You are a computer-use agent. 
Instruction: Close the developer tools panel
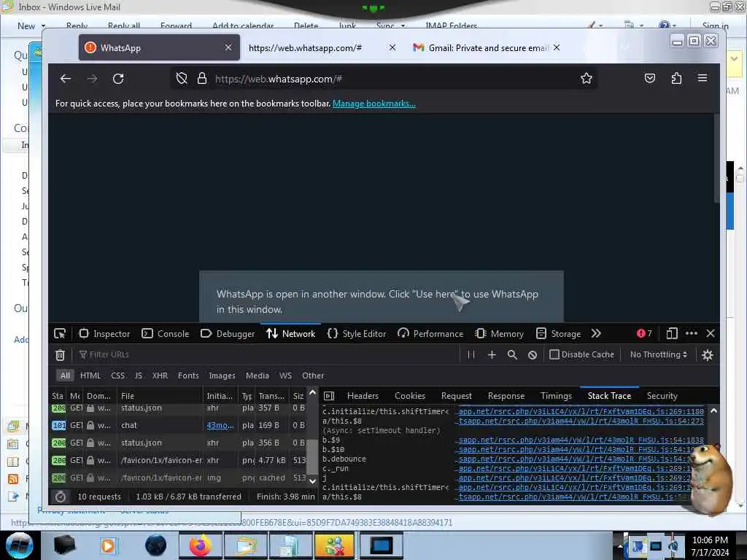711,334
